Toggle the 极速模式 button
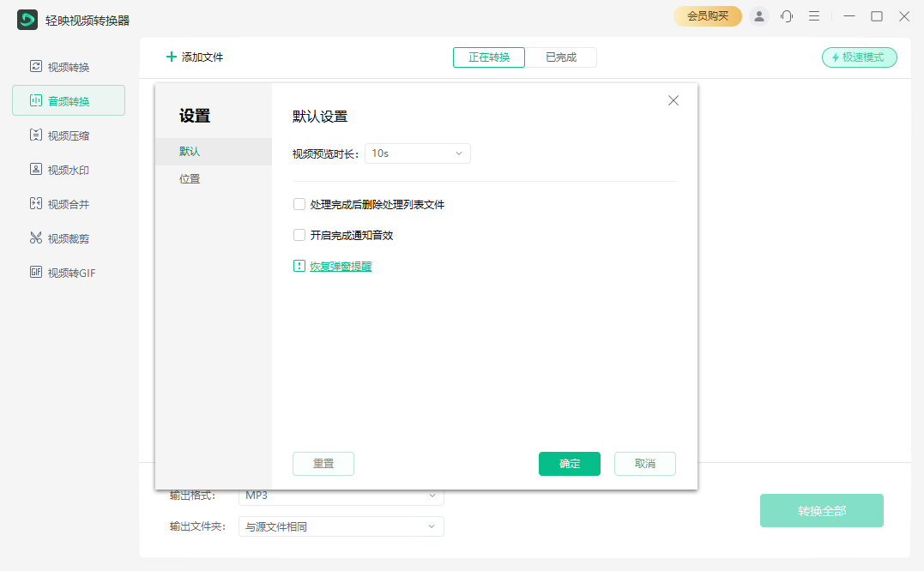 tap(859, 57)
